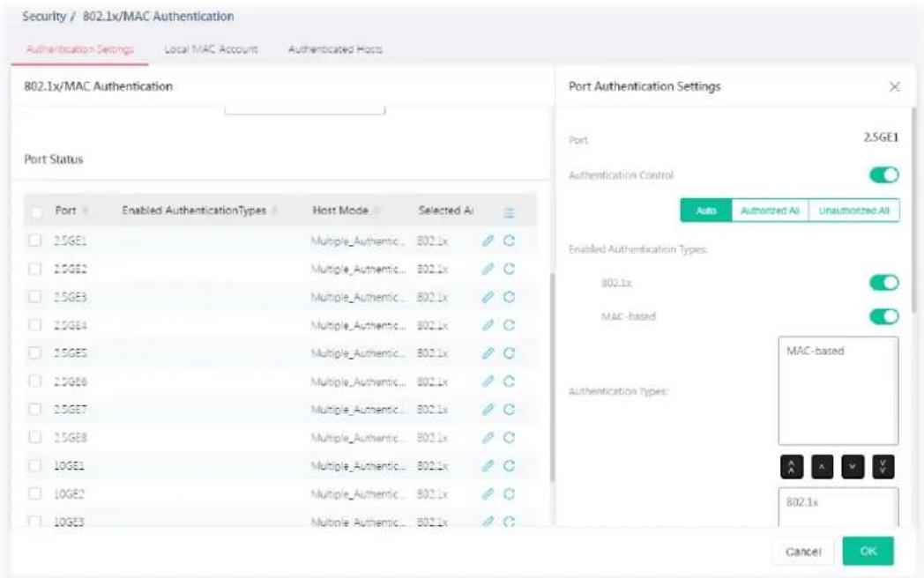Select all ports with header checkbox
This screenshot has width=924, height=578.
[x=36, y=212]
